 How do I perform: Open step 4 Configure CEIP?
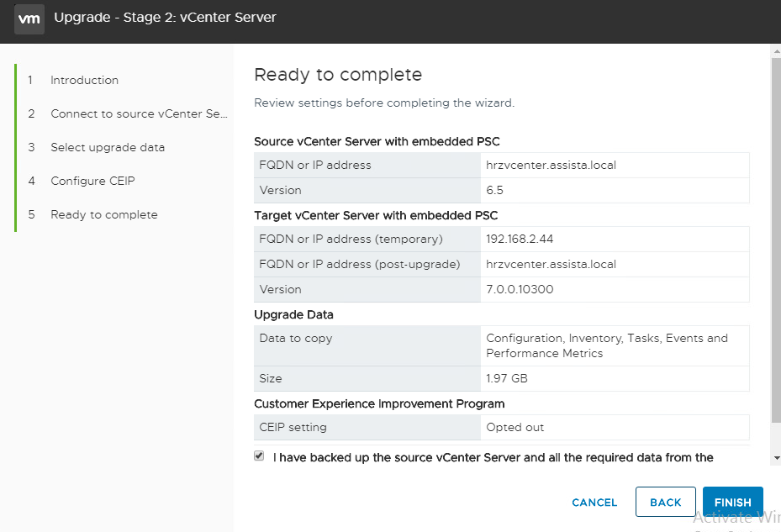[x=92, y=181]
